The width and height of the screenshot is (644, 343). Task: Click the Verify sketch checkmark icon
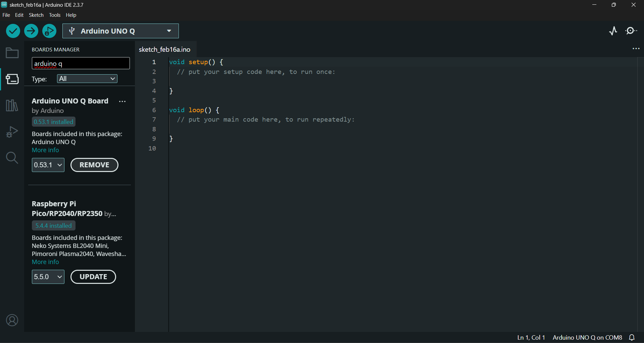tap(13, 31)
